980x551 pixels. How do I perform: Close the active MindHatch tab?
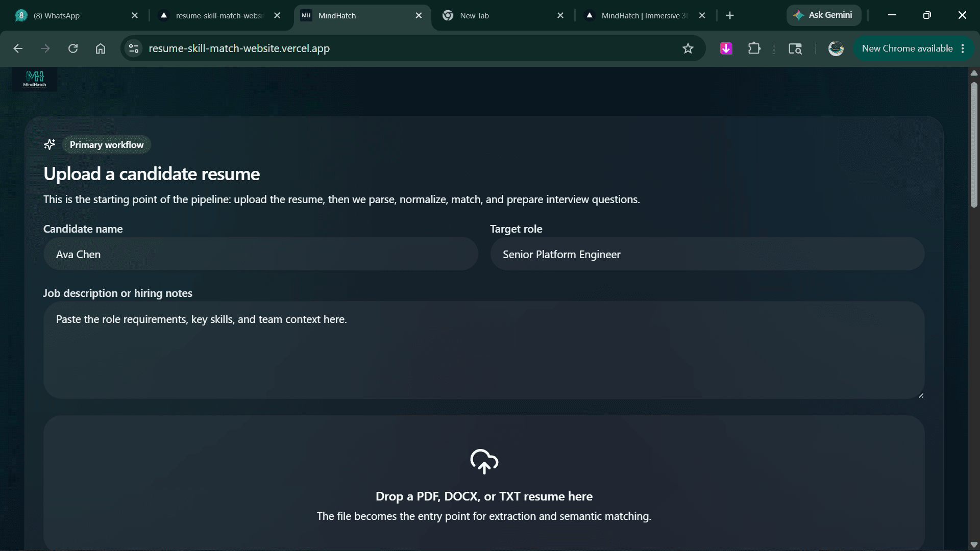[419, 15]
